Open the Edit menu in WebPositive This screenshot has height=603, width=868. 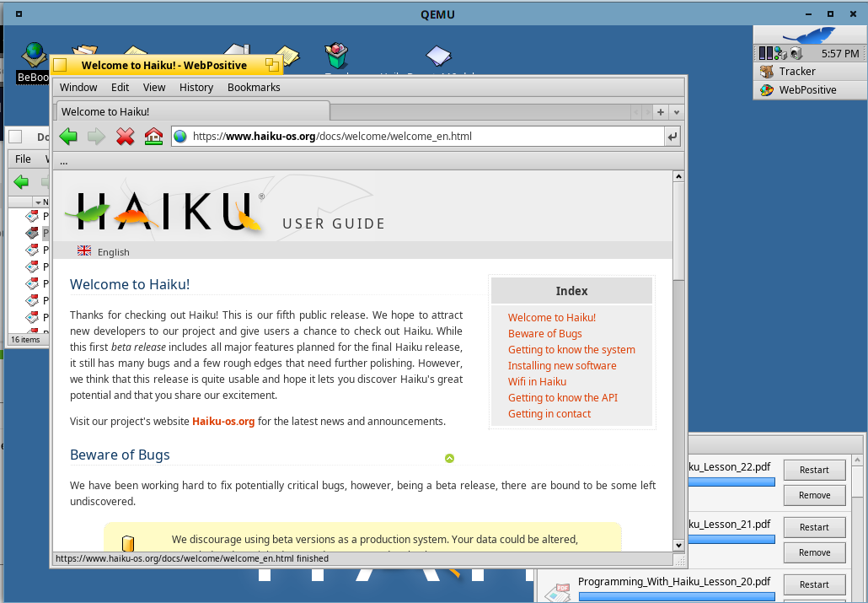(x=121, y=87)
